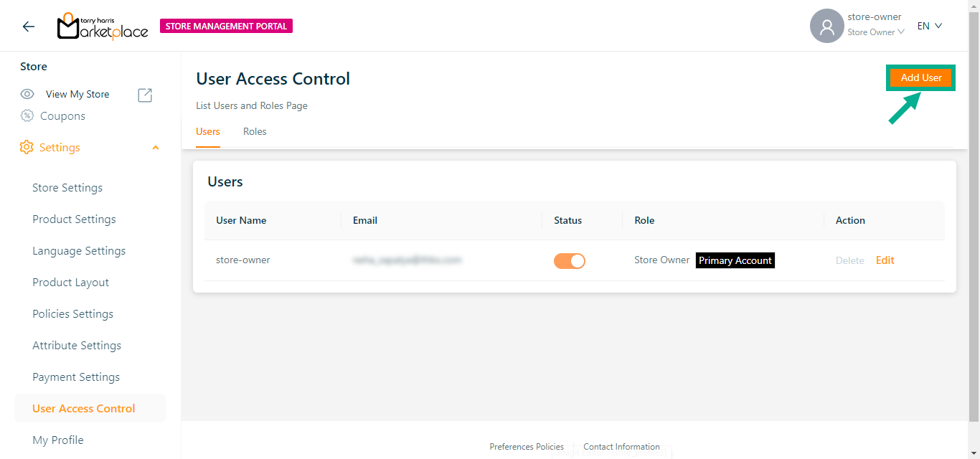Screen dimensions: 980x459
Task: Click the Settings gear icon
Action: [27, 148]
